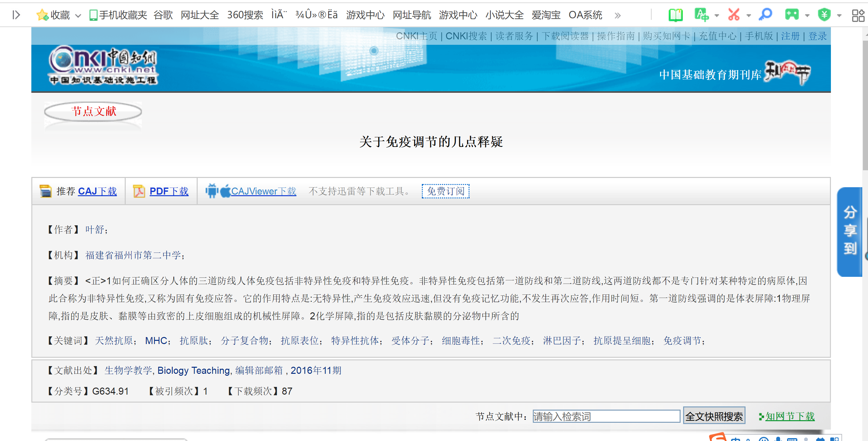Open 爱淘宝 bookmark
Screen dimensions: 868x441
[546, 15]
